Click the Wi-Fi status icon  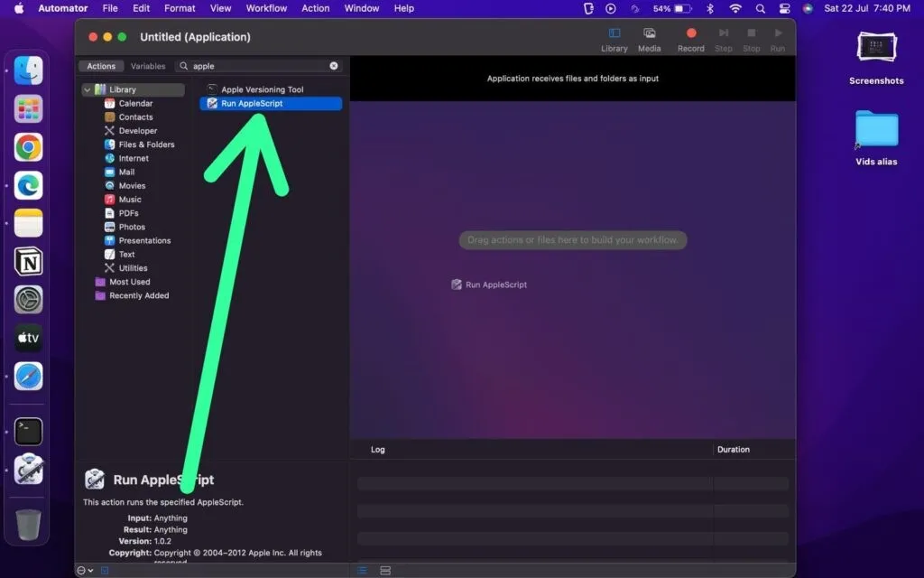[x=735, y=8]
